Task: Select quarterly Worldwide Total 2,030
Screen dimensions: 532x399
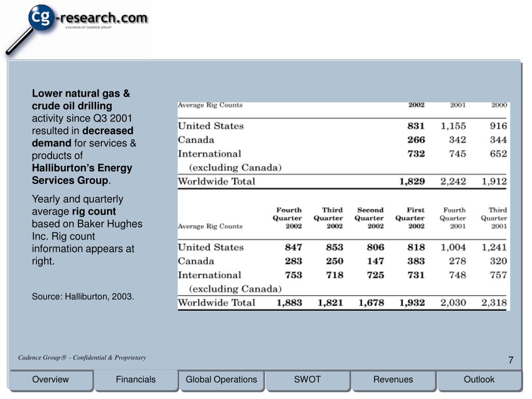Action: [x=453, y=303]
